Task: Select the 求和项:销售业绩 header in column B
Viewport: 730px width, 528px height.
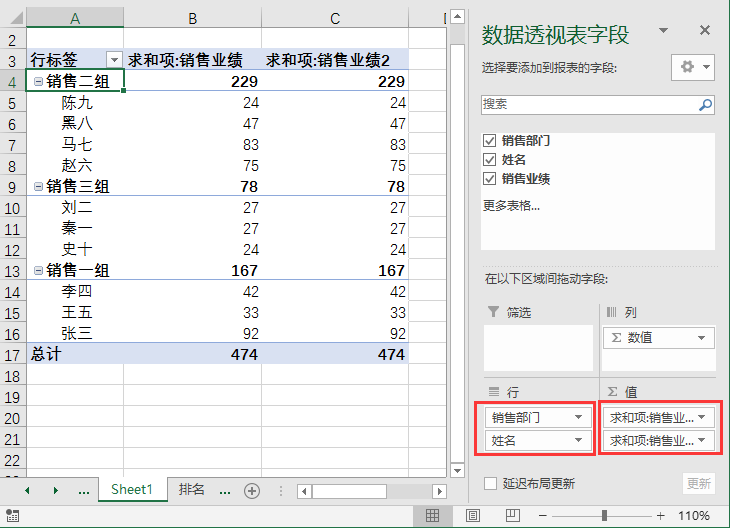Action: click(193, 60)
